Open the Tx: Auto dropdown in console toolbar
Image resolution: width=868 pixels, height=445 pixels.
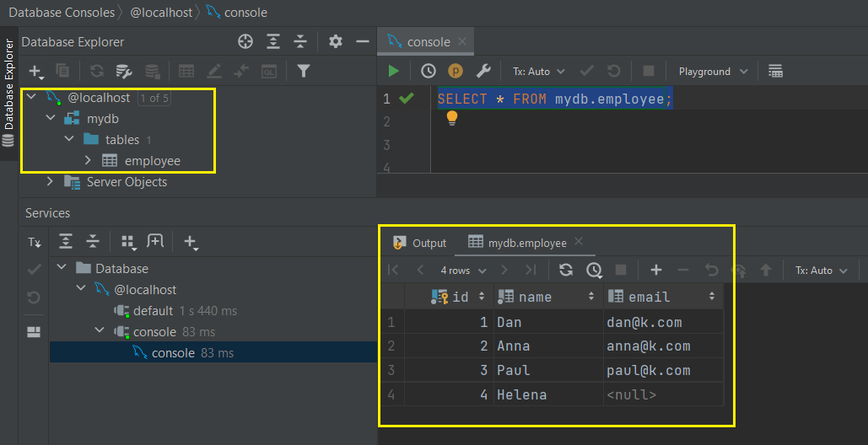[x=539, y=72]
